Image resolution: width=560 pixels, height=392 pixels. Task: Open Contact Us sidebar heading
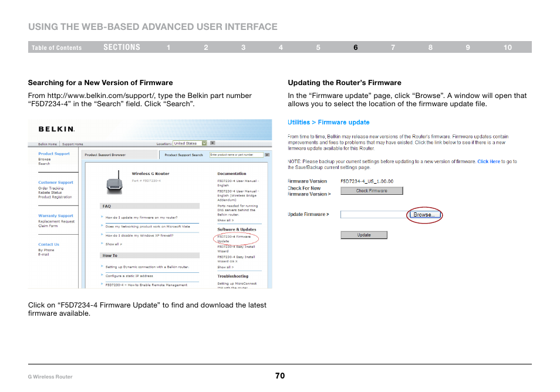click(x=49, y=244)
